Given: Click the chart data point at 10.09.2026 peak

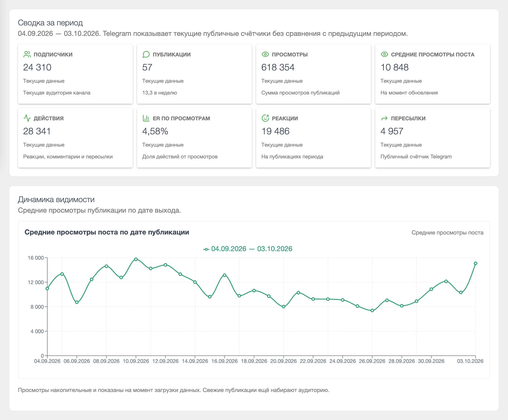Looking at the screenshot, I should point(136,259).
